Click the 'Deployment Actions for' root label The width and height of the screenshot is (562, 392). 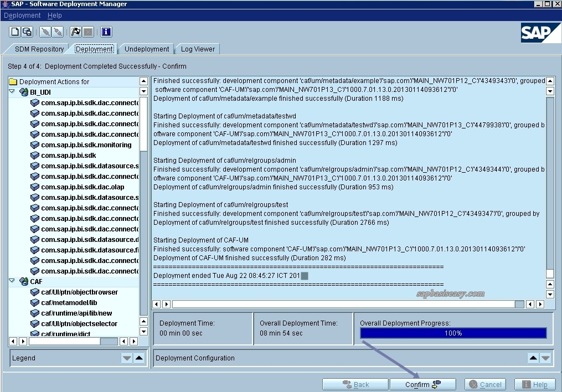click(x=54, y=82)
